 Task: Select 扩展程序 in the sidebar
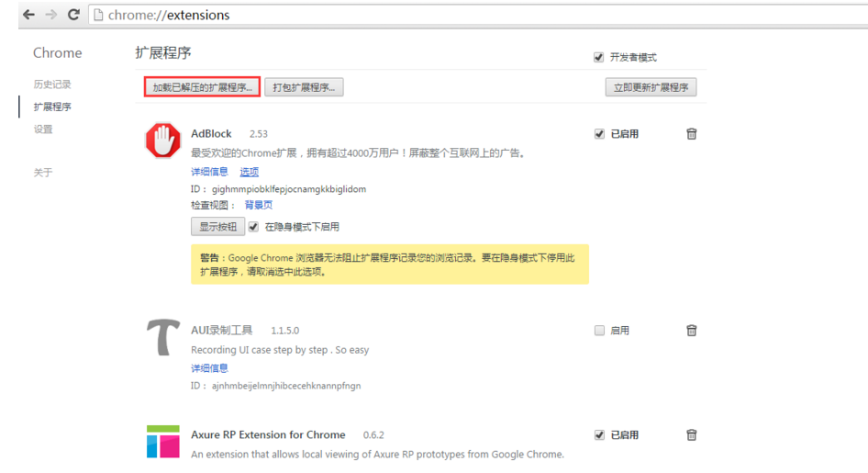tap(52, 107)
